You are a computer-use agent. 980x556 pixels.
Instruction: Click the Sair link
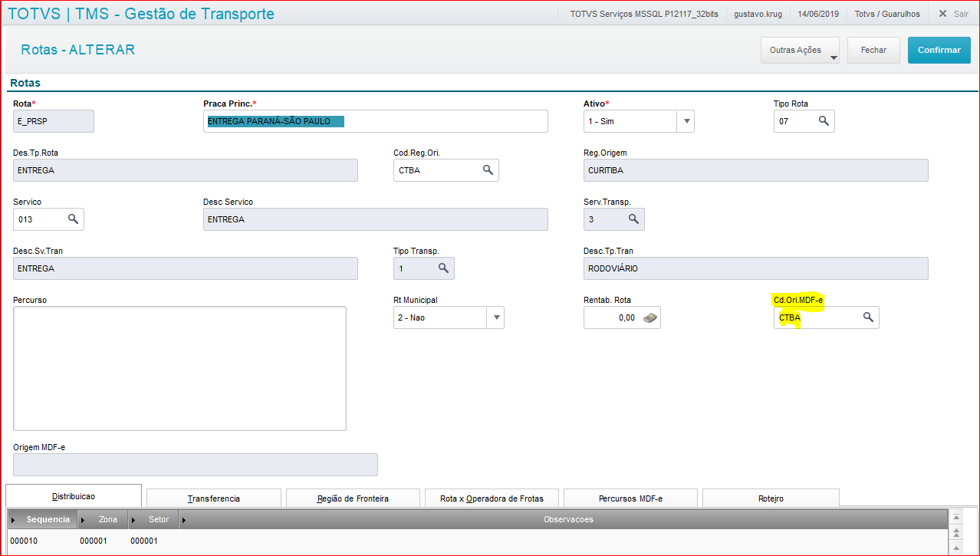[x=961, y=14]
